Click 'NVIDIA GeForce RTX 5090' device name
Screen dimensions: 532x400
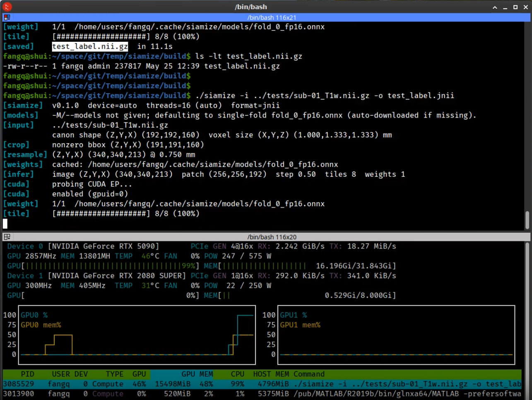[104, 246]
